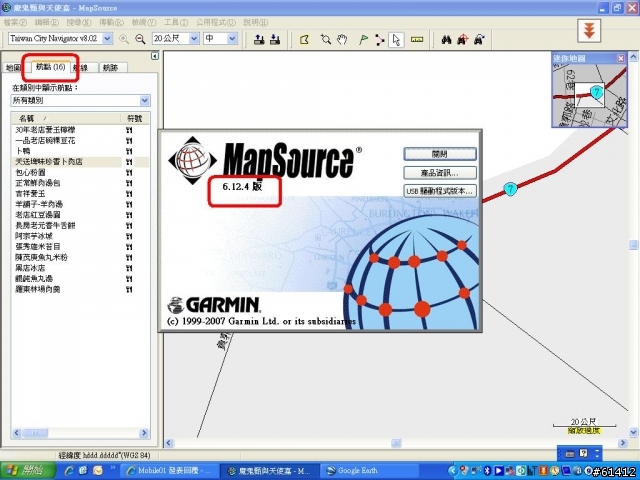Select the Distance/Bearing ruler tool
This screenshot has width=640, height=480.
click(417, 40)
